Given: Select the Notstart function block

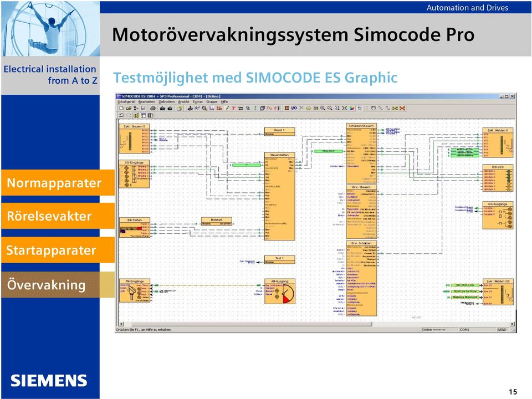Looking at the screenshot, I should point(217,222).
